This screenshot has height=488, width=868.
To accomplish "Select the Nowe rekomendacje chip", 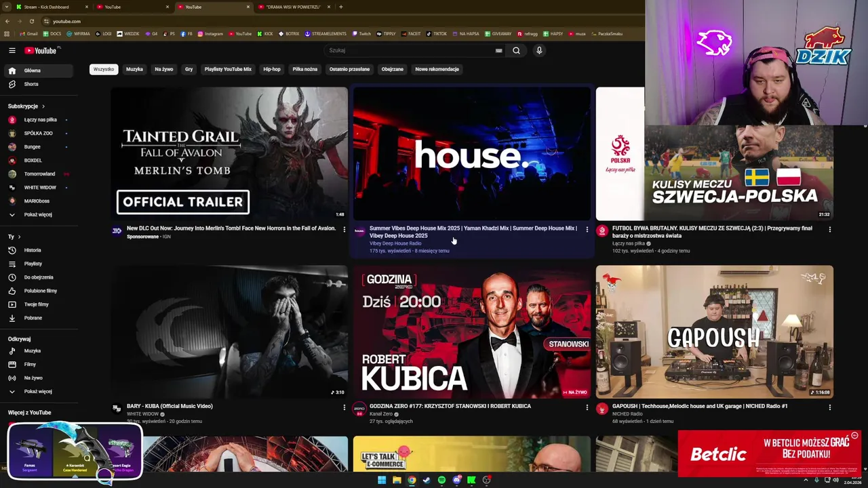I will click(437, 69).
